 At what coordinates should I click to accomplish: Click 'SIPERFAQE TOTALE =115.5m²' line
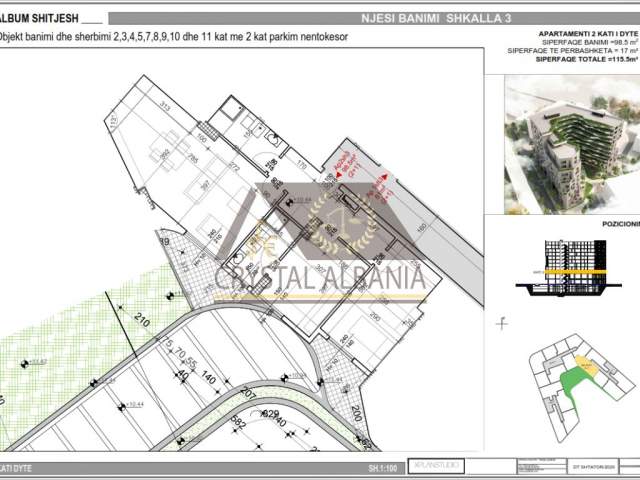pyautogui.click(x=587, y=59)
